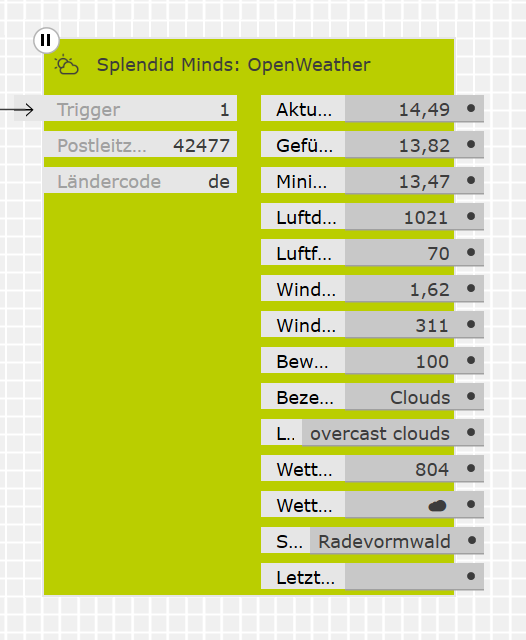Image resolution: width=526 pixels, height=640 pixels.
Task: Click the output connector dot beside 804
Action: click(471, 468)
